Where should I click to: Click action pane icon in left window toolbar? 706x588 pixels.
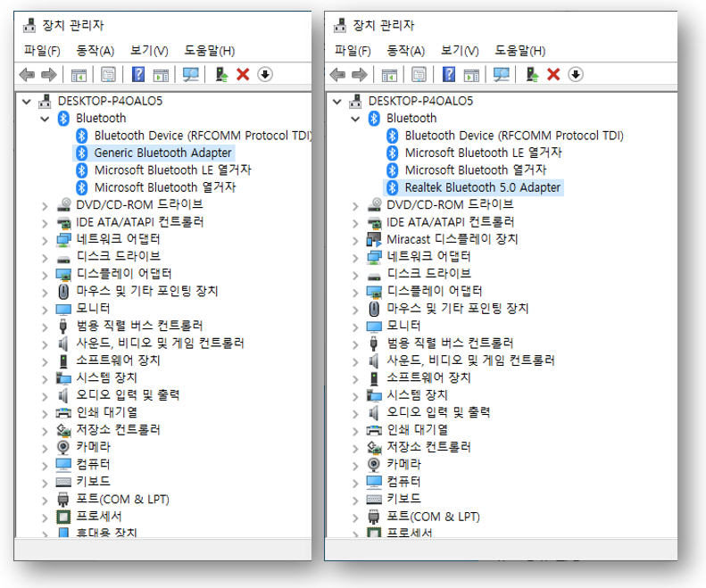(161, 75)
